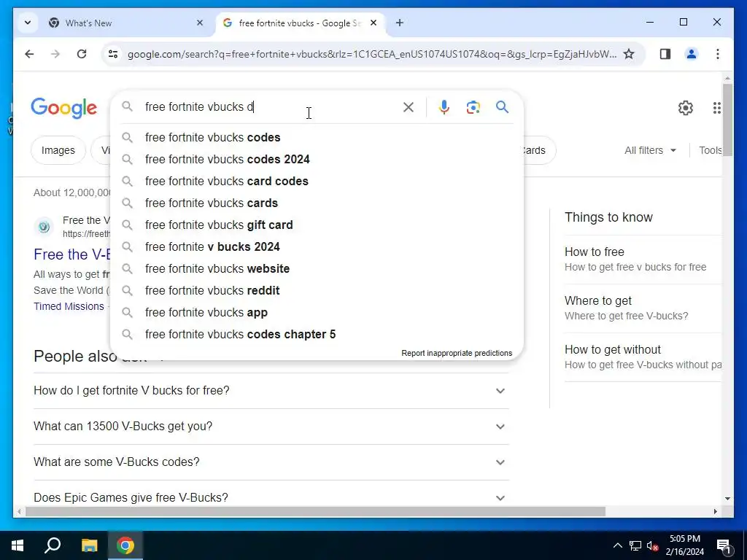
Task: Choose suggestion 'free fortnite vbucks reddit'
Action: 317,291
